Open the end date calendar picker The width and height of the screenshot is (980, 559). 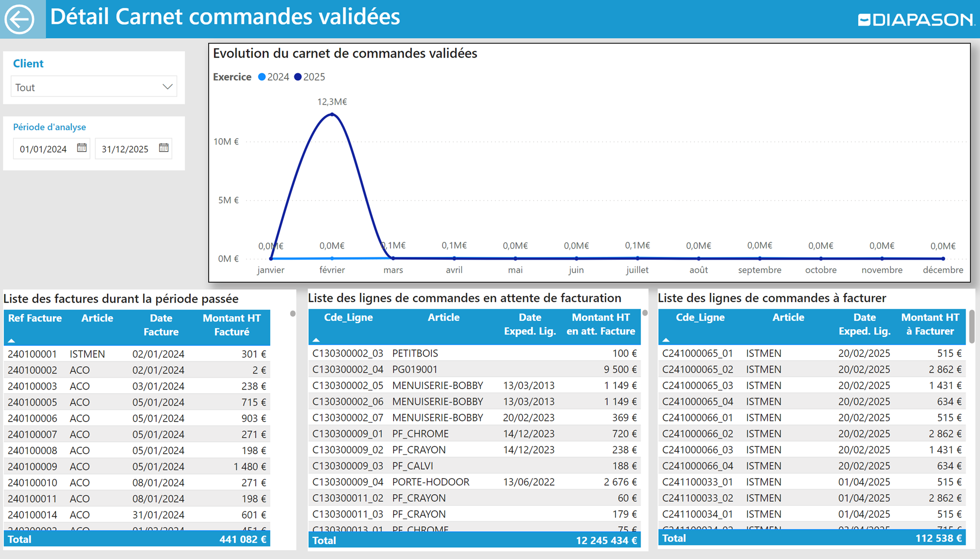coord(163,148)
